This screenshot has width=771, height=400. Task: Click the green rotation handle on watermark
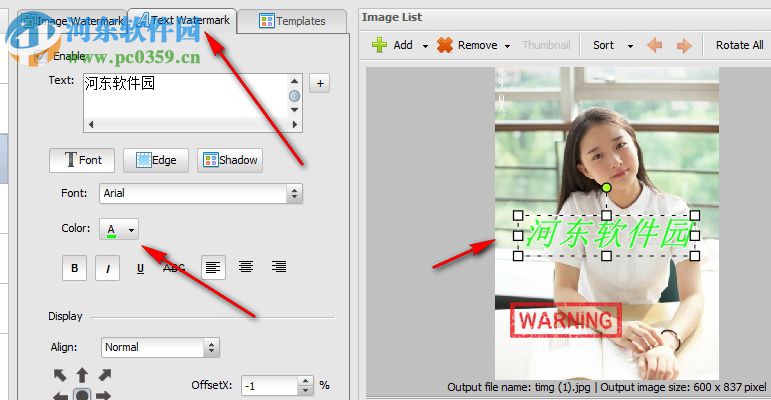pyautogui.click(x=606, y=187)
